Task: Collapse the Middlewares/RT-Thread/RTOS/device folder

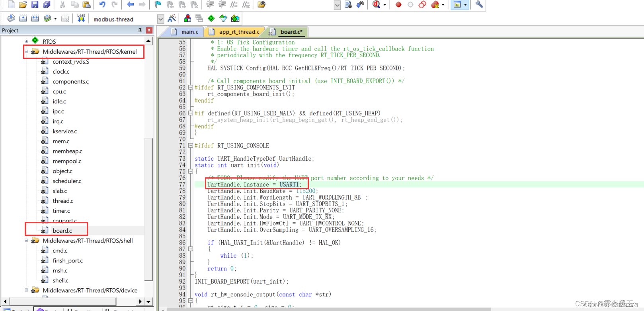Action: 26,290
